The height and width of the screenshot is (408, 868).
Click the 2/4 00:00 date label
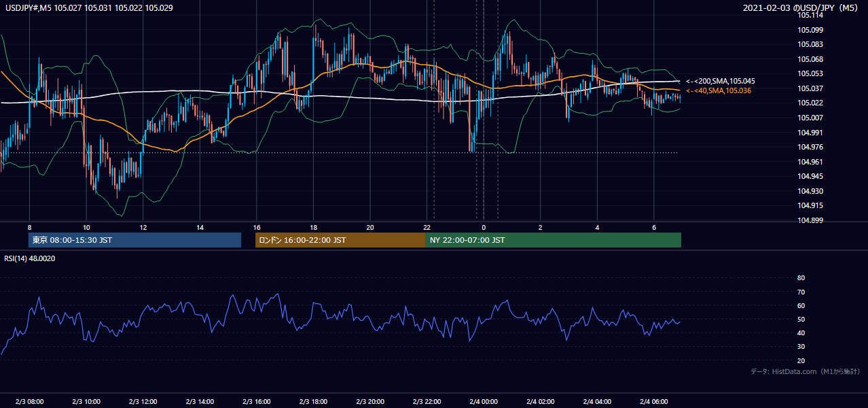coord(484,402)
